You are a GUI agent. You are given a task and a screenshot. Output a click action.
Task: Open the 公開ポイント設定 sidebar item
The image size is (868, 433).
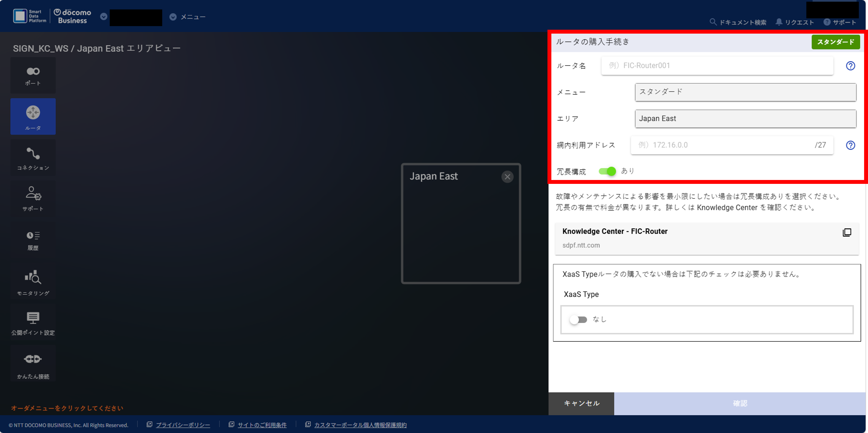pyautogui.click(x=33, y=322)
